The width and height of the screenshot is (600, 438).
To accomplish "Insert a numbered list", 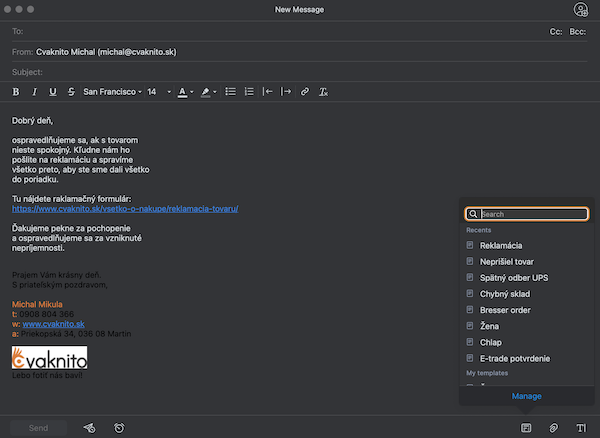I will pos(249,92).
